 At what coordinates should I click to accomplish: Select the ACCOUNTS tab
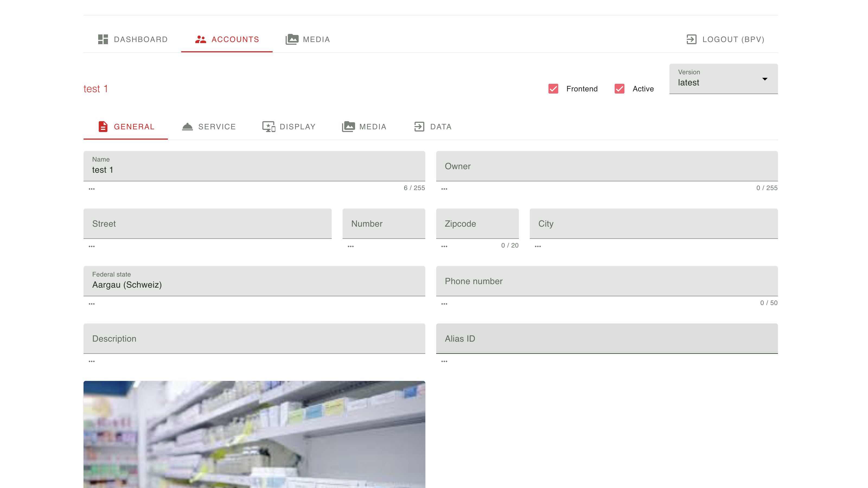(227, 39)
